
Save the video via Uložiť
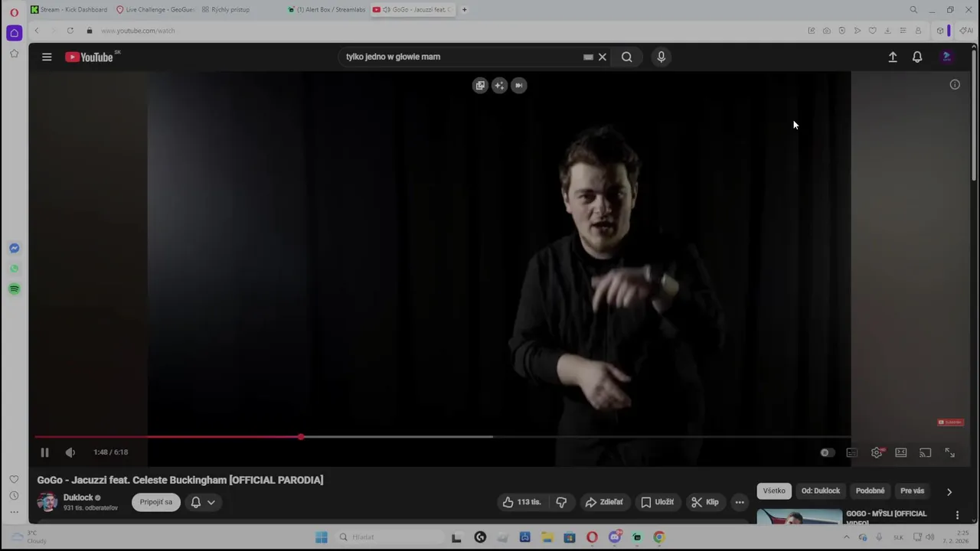(657, 502)
